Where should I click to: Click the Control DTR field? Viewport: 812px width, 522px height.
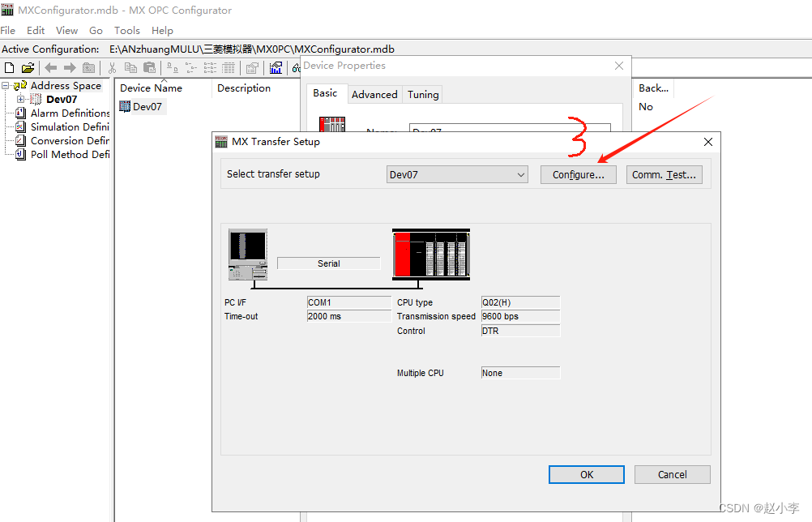click(520, 331)
